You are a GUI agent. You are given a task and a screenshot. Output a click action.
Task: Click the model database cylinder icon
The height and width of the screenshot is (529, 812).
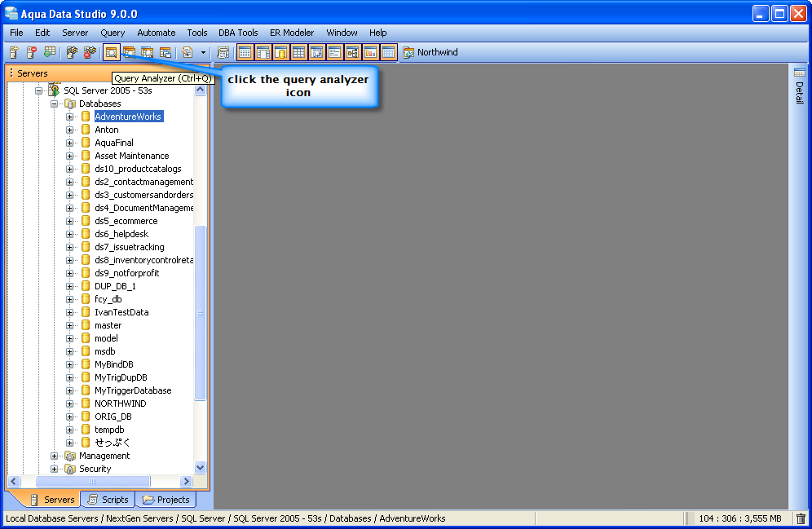pos(86,338)
